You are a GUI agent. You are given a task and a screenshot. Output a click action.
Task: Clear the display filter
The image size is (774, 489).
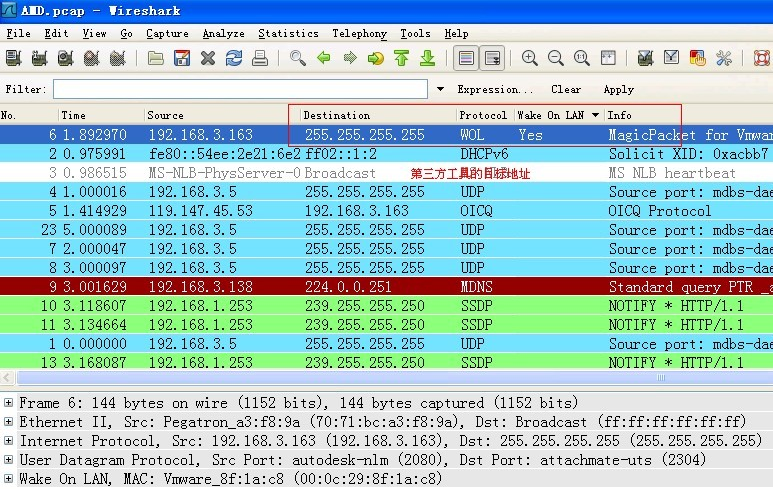click(x=566, y=89)
